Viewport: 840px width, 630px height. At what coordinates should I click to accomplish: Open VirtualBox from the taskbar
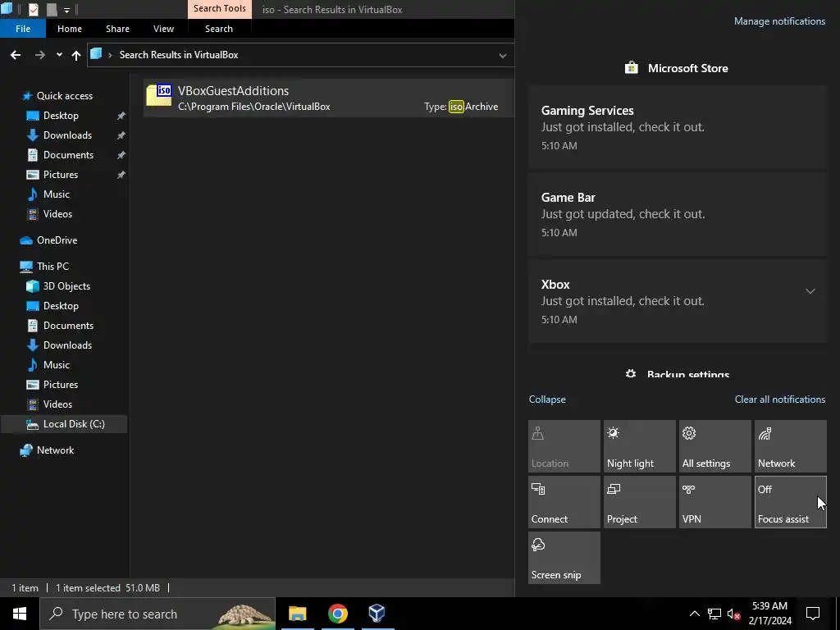tap(377, 614)
